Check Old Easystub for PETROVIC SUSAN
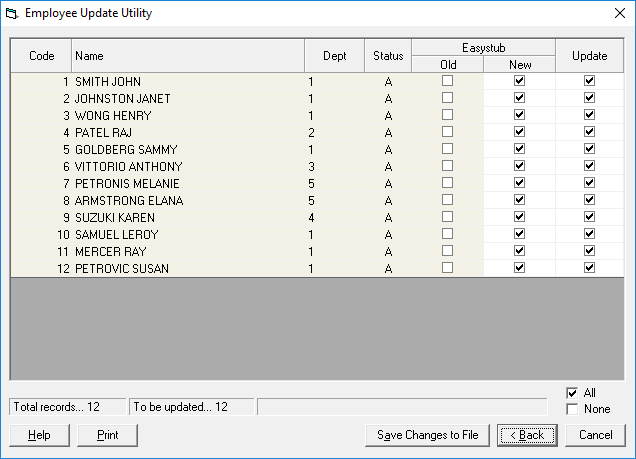The height and width of the screenshot is (459, 636). 447,268
